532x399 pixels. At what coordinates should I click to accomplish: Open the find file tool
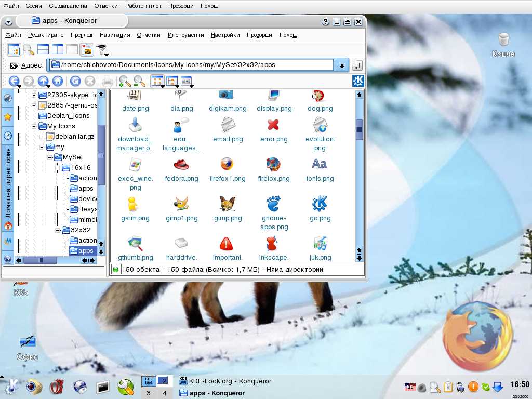pos(29,49)
